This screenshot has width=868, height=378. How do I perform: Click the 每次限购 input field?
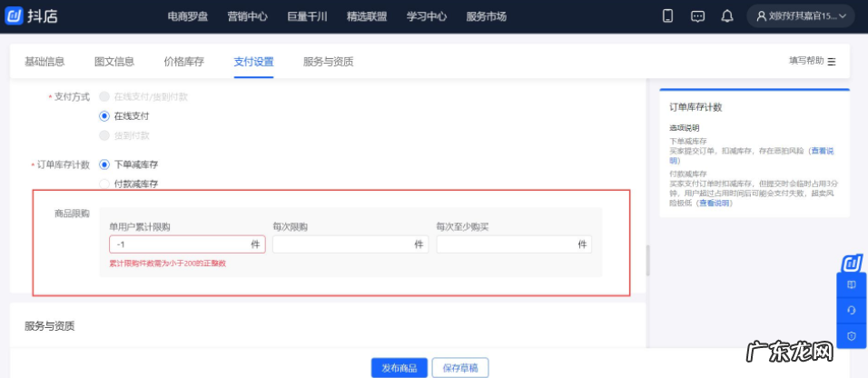click(x=350, y=244)
